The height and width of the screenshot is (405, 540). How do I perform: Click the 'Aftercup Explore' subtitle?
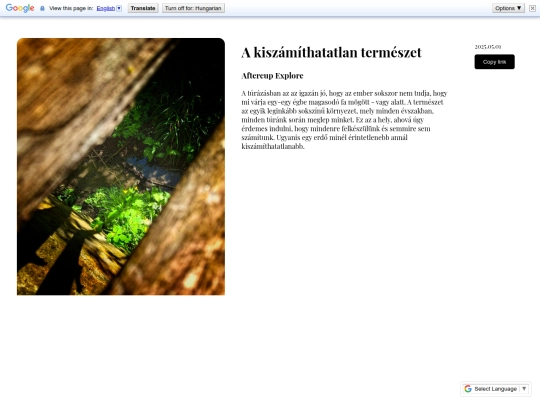272,75
